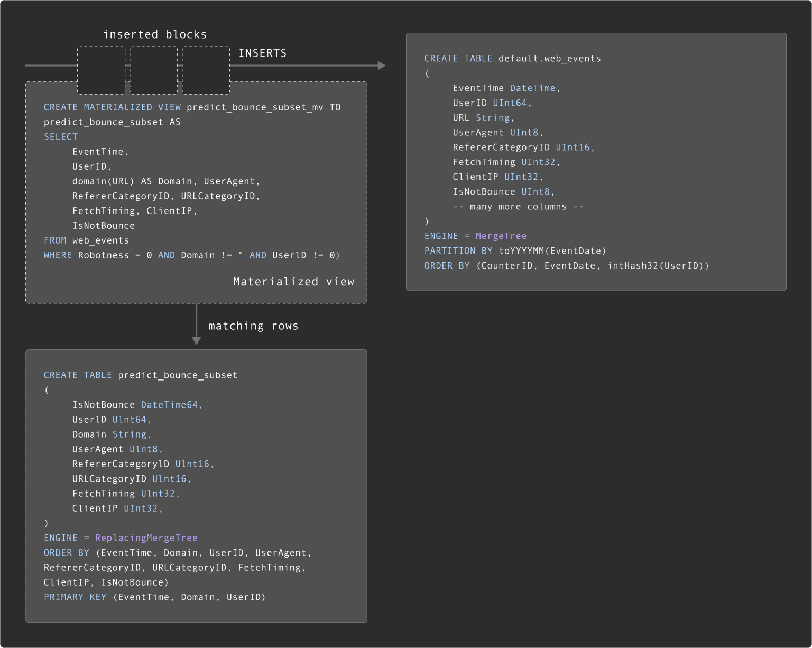This screenshot has height=648, width=812.
Task: Click 'domain(URL) AS Domain' expression
Action: (132, 181)
